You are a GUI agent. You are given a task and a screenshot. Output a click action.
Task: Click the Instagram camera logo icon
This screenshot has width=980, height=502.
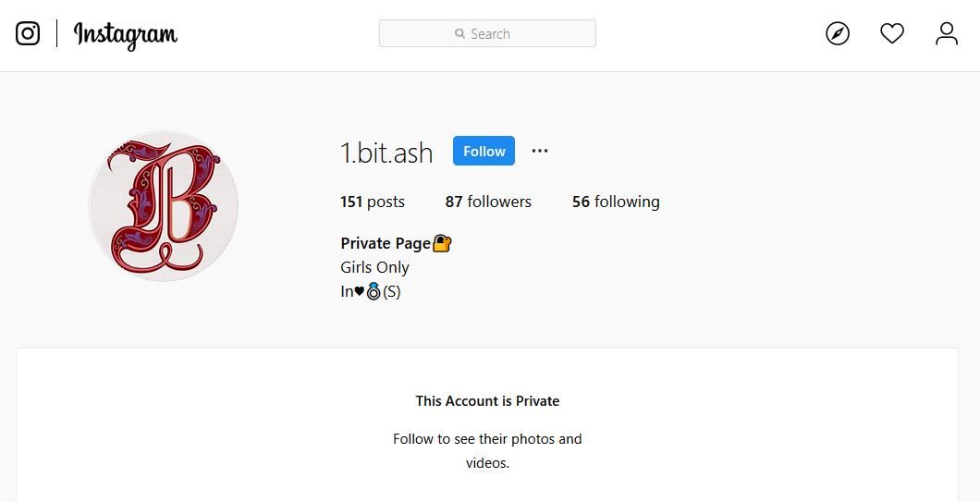(28, 33)
